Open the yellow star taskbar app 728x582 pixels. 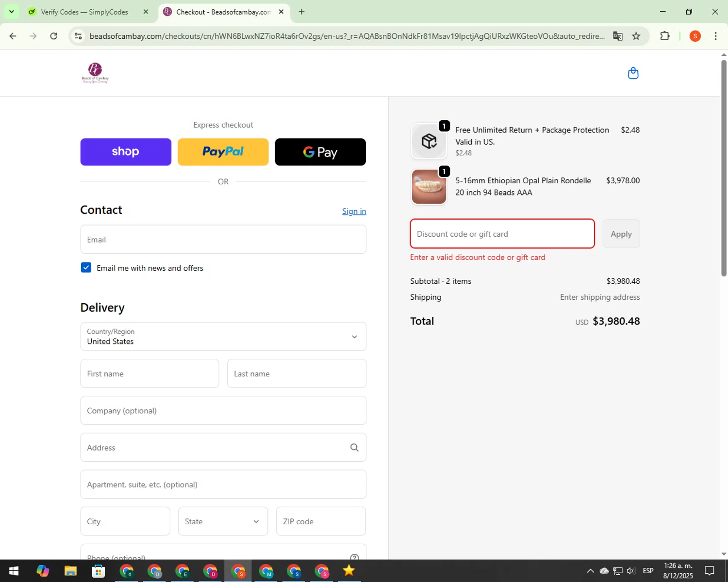point(349,571)
